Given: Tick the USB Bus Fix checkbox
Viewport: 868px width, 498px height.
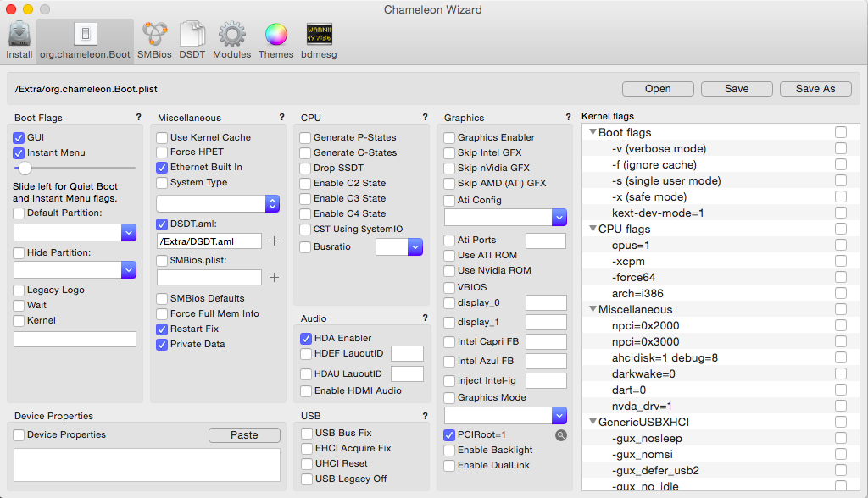Looking at the screenshot, I should pyautogui.click(x=308, y=433).
